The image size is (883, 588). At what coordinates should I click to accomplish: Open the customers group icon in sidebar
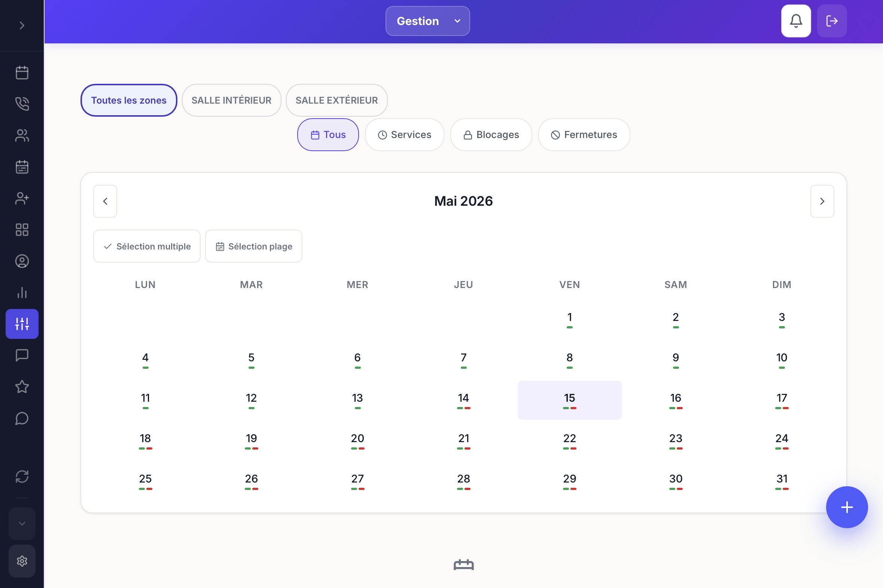pyautogui.click(x=22, y=135)
